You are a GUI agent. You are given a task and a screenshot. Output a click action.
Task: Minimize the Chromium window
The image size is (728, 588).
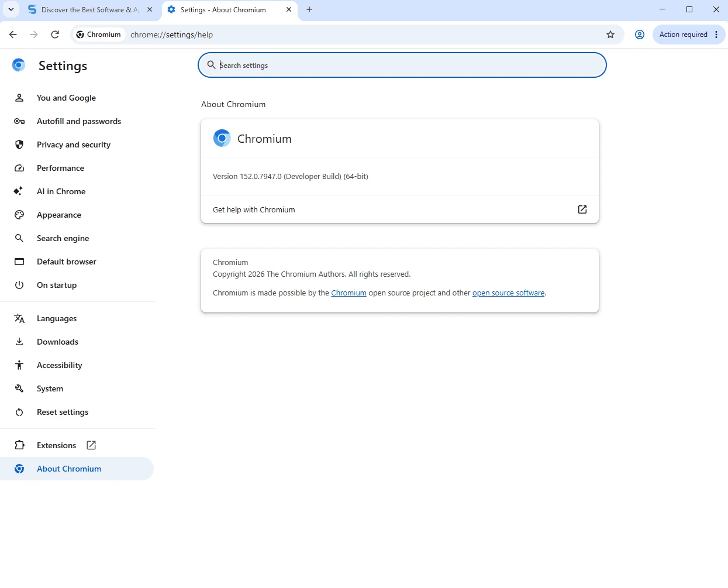[663, 9]
